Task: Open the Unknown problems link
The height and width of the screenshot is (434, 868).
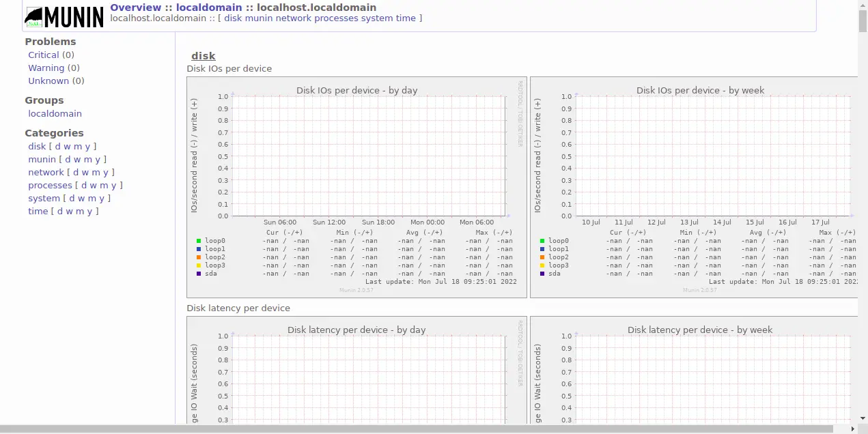Action: [x=48, y=81]
